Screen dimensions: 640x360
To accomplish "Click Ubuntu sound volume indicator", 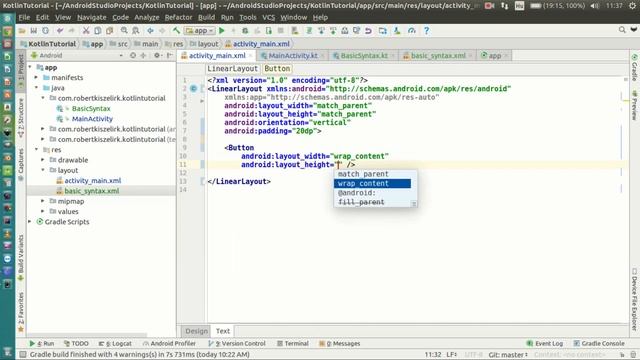I will pos(594,6).
